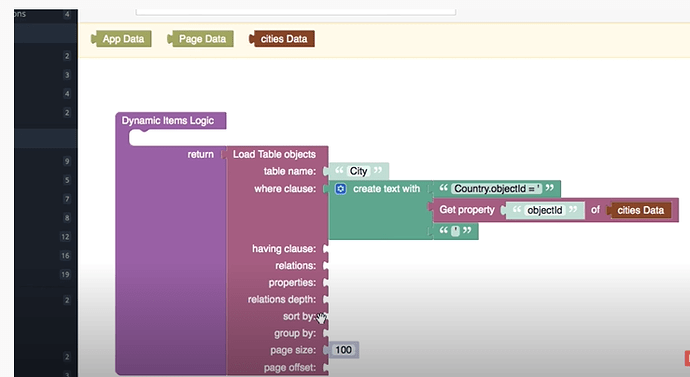The width and height of the screenshot is (690, 377).
Task: Select sidebar row with count 19
Action: [46, 275]
